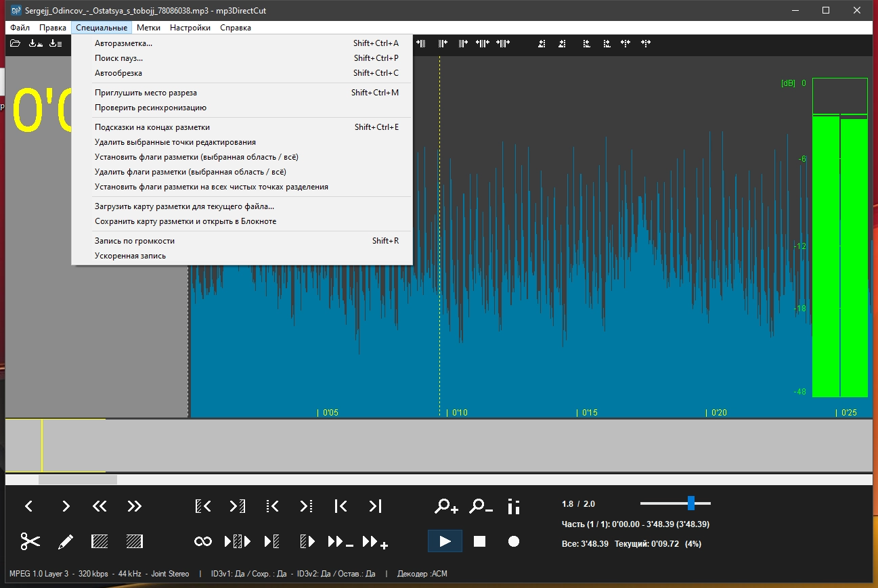This screenshot has height=588, width=878.
Task: Click the loop playback infinity icon
Action: (203, 541)
